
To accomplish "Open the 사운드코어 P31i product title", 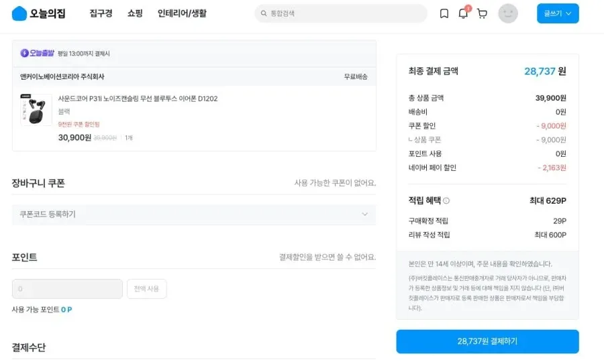I will (138, 99).
